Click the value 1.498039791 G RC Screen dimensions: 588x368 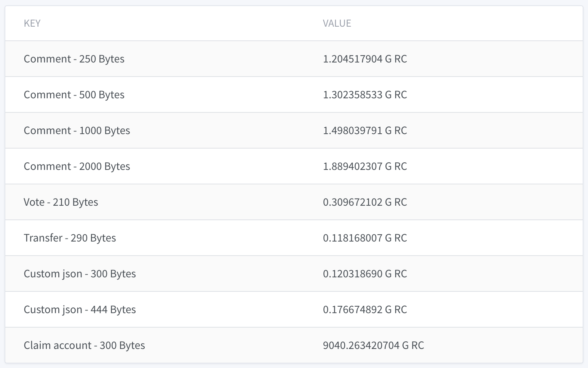365,131
